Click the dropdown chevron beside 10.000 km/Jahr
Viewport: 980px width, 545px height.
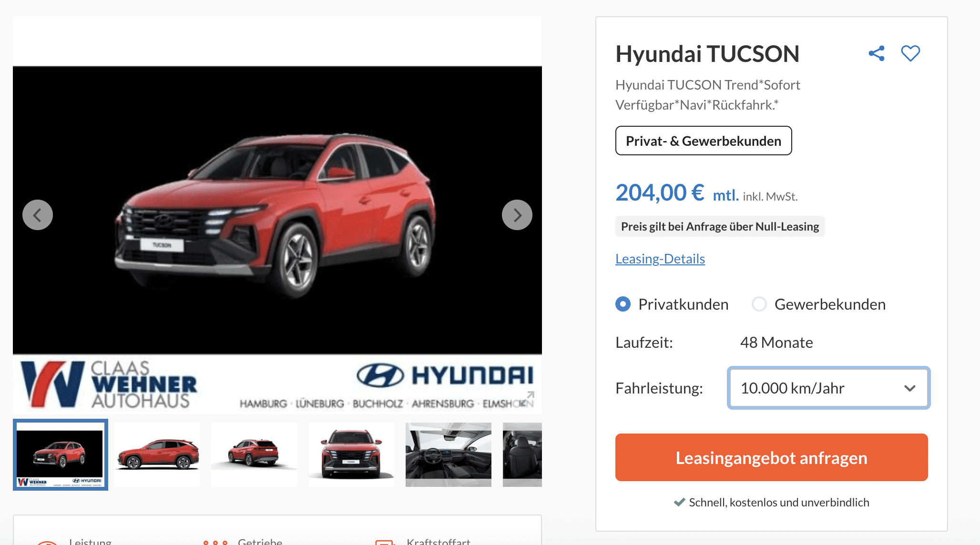(x=909, y=388)
